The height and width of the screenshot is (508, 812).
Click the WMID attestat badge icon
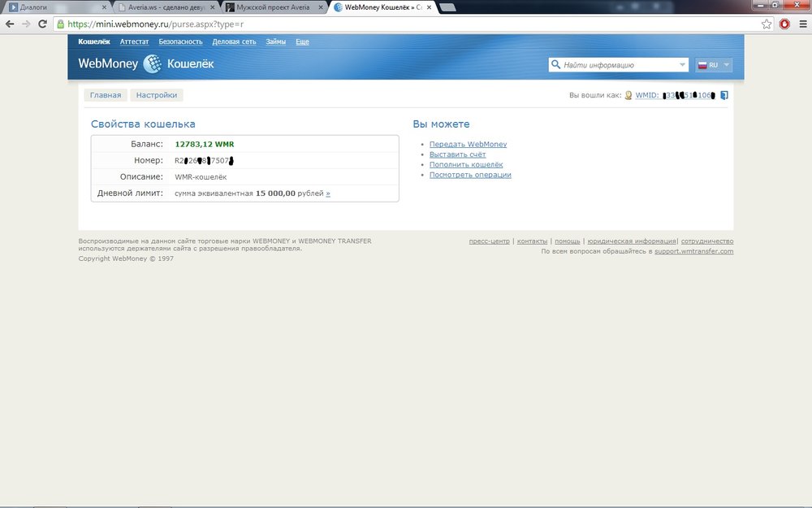click(628, 95)
